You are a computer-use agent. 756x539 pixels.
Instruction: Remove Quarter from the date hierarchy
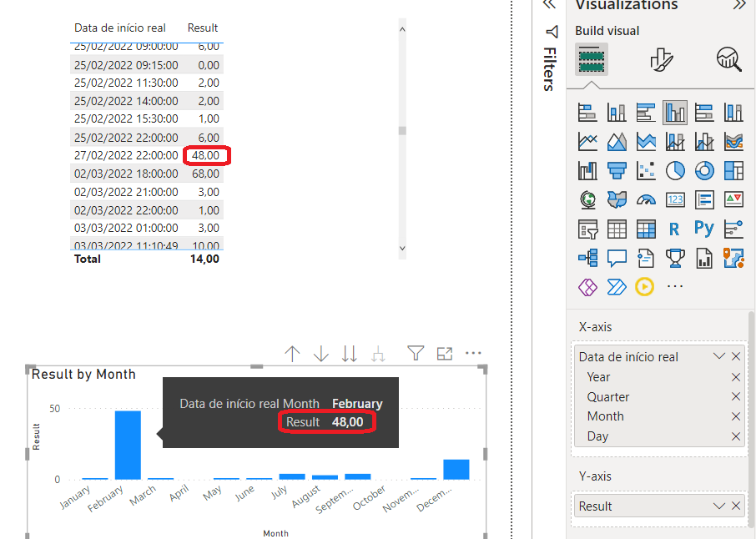click(736, 396)
